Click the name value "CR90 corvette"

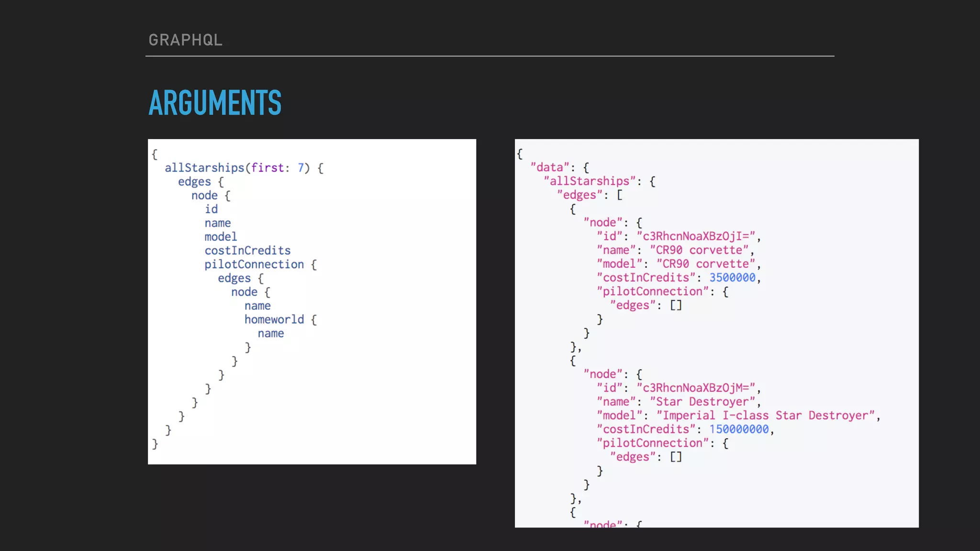point(699,250)
